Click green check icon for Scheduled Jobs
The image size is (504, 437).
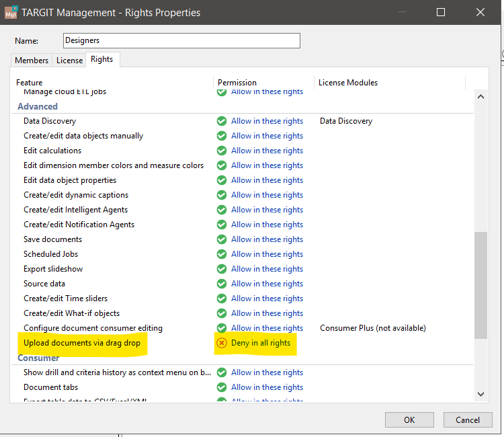222,254
